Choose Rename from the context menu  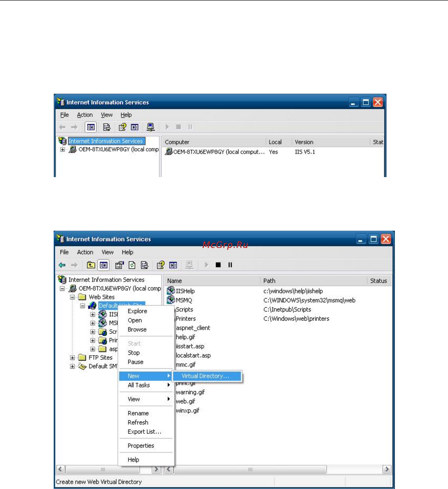click(138, 413)
